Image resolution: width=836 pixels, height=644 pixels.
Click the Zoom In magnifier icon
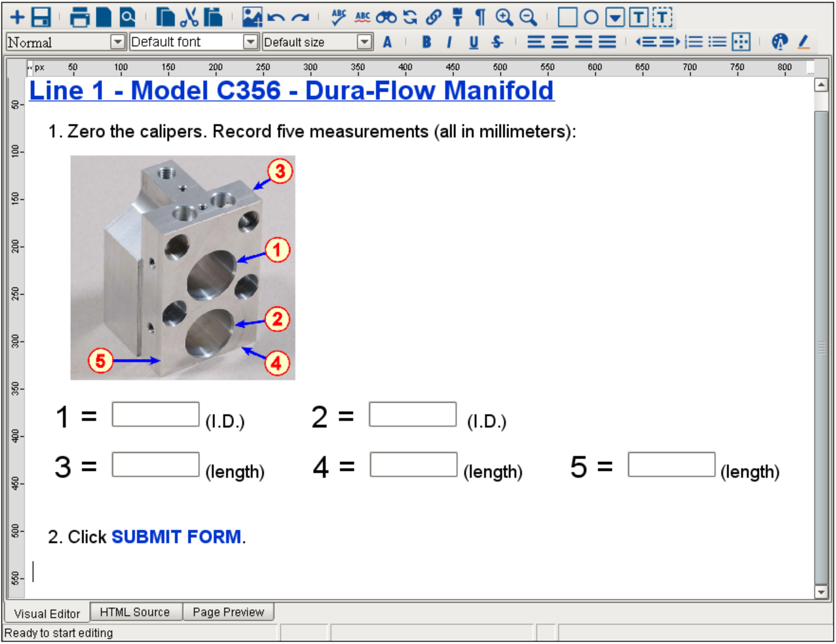click(504, 17)
